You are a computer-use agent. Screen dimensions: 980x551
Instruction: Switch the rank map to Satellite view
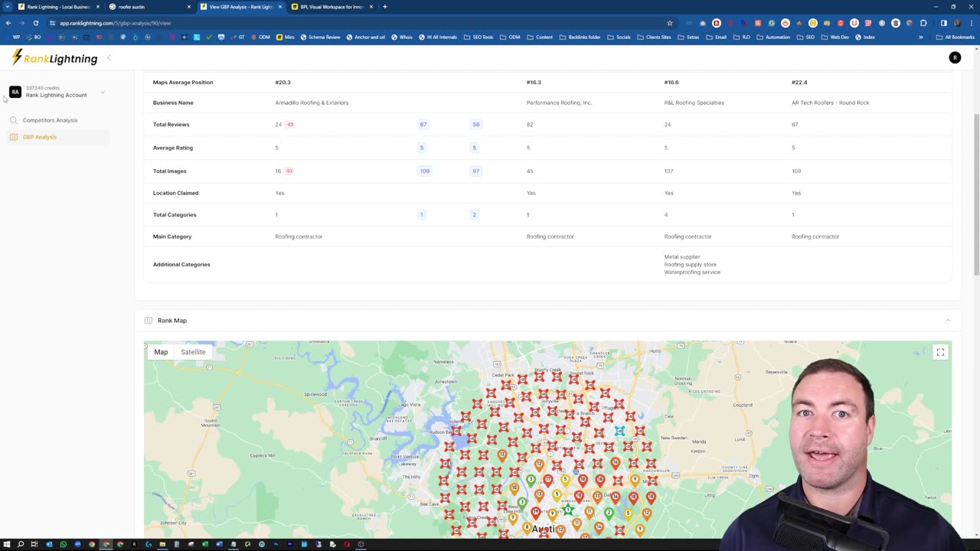pyautogui.click(x=193, y=352)
